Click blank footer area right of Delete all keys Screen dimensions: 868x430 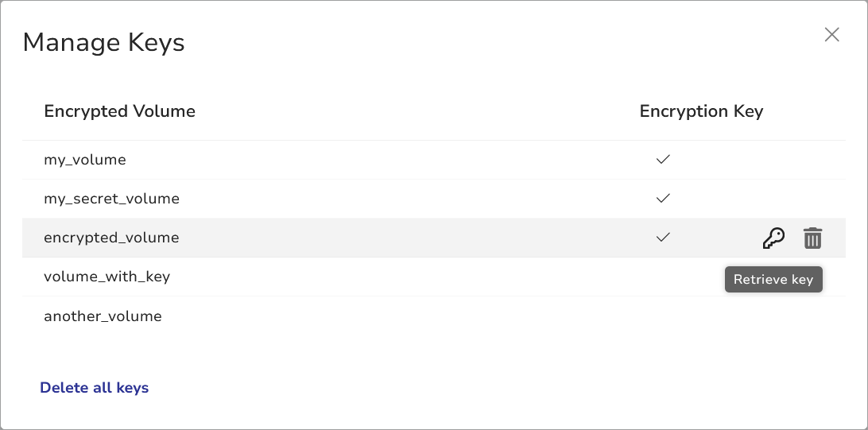(x=477, y=388)
